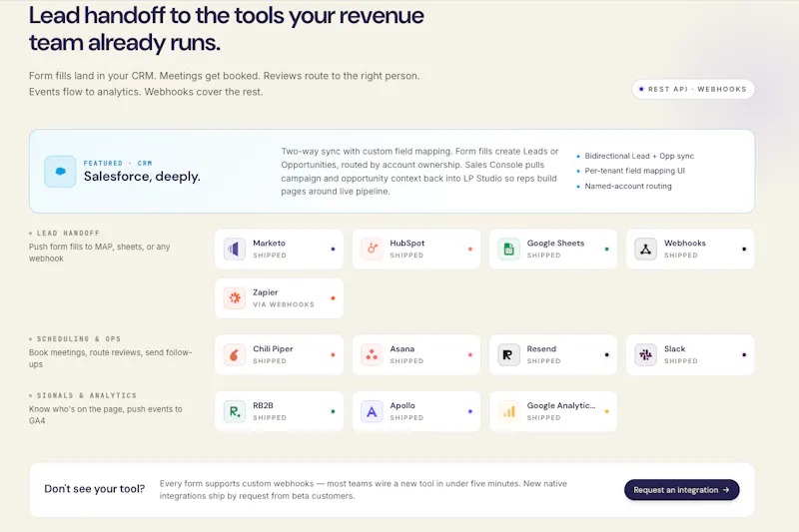Click the Google Sheets green status dot
This screenshot has width=799, height=532.
tap(607, 249)
